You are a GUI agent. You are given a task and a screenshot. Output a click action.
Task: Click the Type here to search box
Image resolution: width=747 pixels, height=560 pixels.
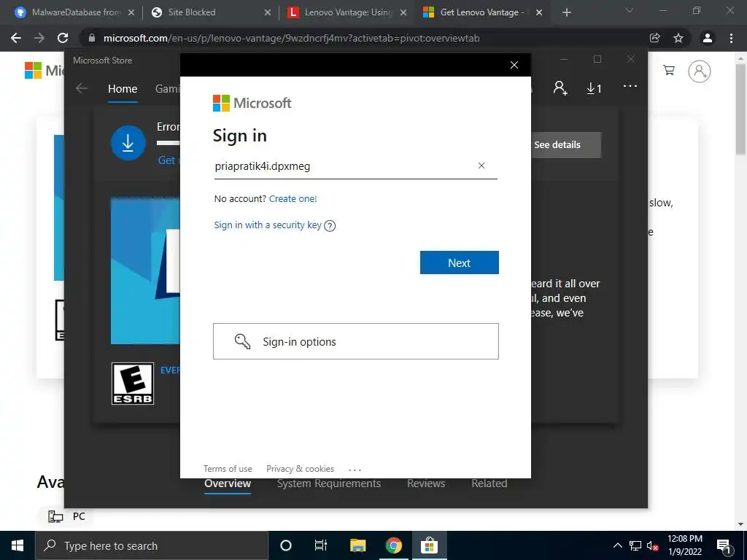tap(152, 545)
